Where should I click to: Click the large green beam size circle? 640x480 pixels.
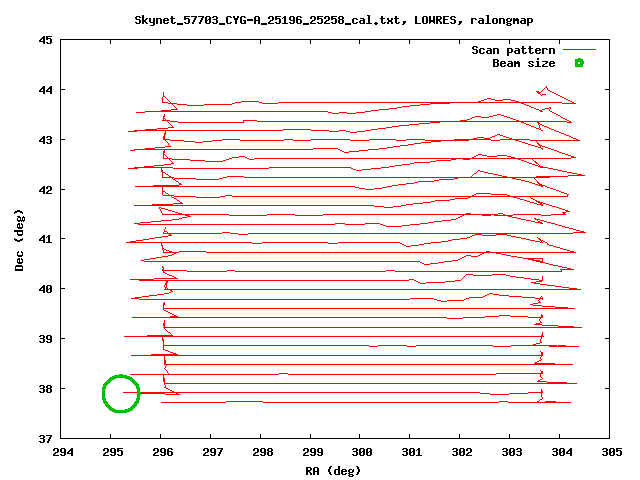121,393
